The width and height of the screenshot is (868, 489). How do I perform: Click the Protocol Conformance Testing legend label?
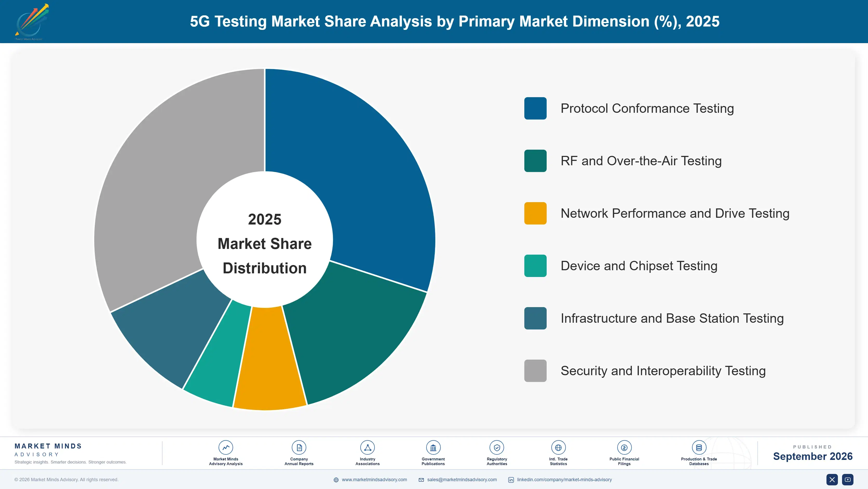point(647,108)
